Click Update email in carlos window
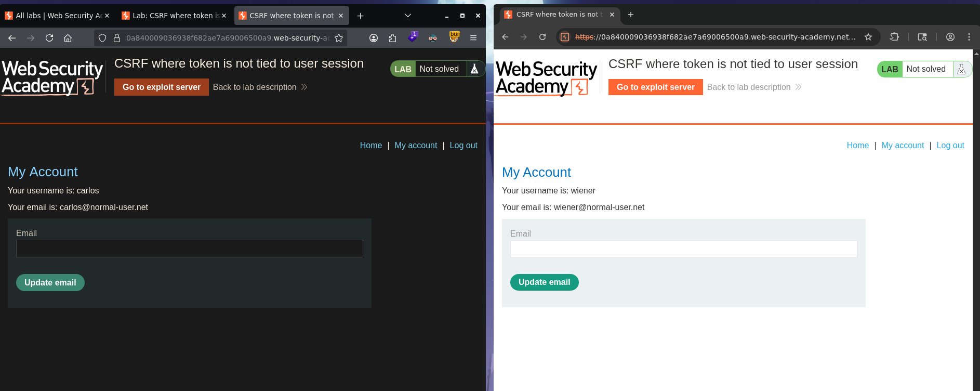Screen dimensions: 980x391 point(50,282)
